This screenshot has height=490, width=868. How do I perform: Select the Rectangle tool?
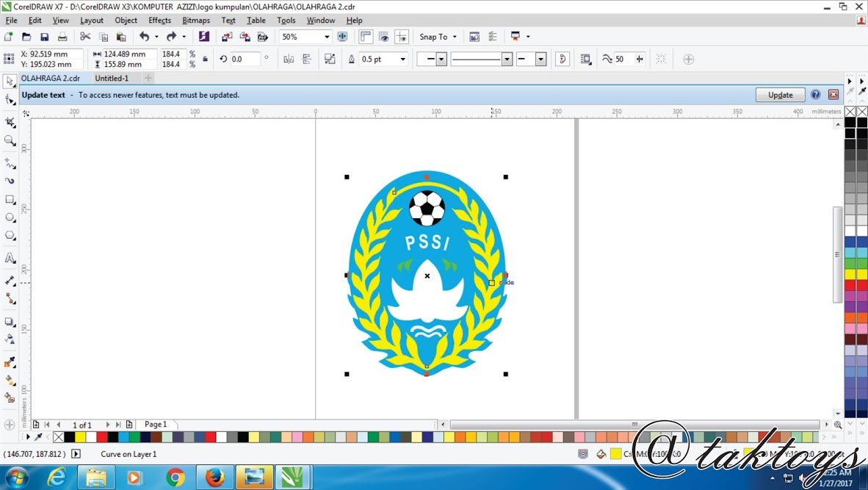pyautogui.click(x=10, y=199)
